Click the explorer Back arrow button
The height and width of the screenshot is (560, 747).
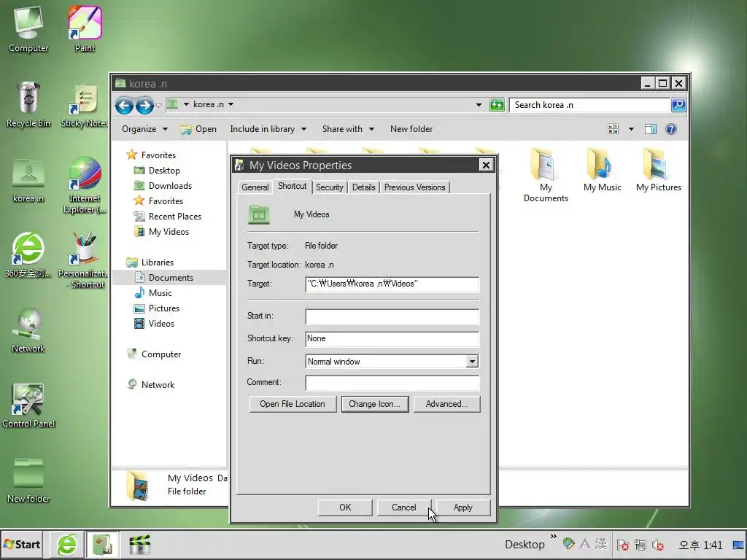[x=124, y=105]
